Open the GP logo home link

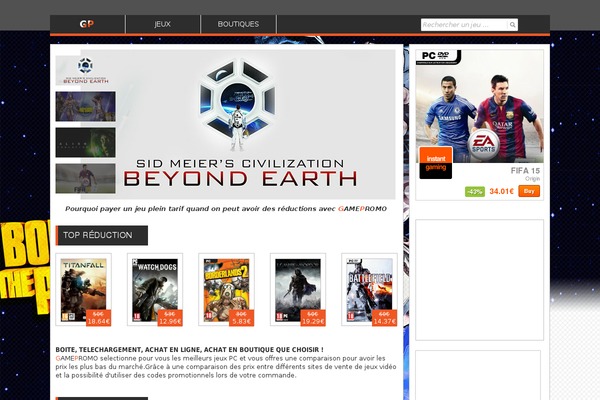[87, 24]
